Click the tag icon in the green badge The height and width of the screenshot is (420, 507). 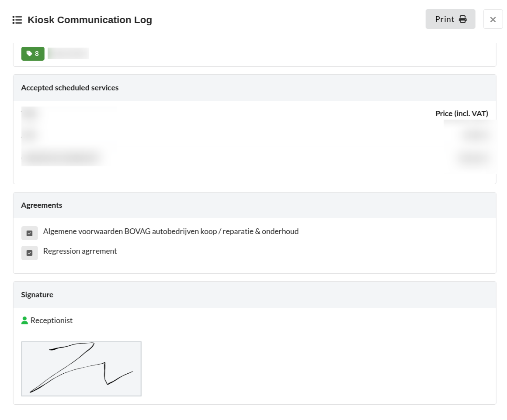[x=29, y=54]
